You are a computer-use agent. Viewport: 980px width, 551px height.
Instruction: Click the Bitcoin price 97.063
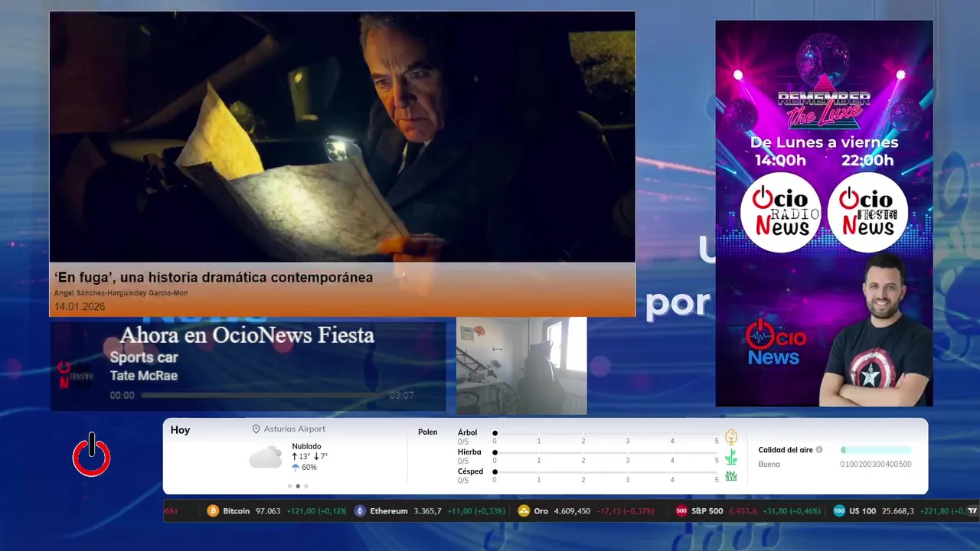tap(268, 511)
